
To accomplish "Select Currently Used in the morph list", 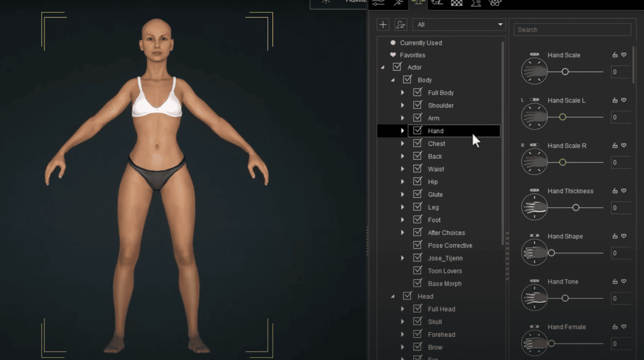I will 420,43.
